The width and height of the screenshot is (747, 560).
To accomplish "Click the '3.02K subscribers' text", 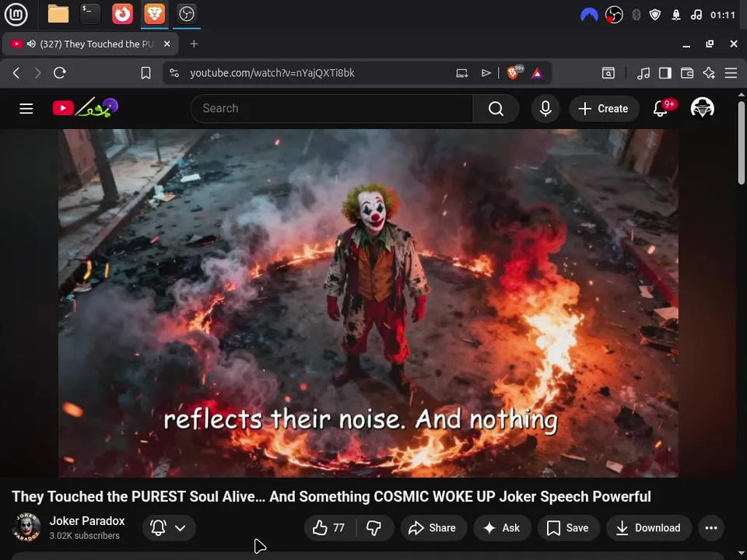I will tap(84, 536).
